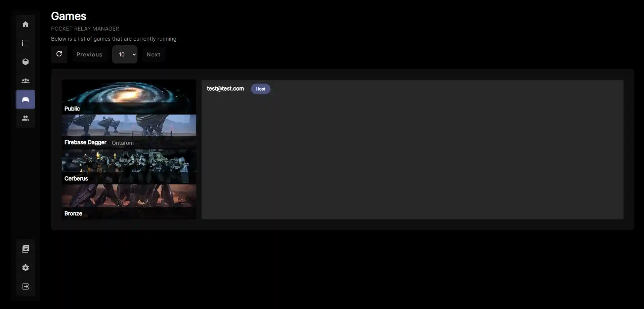This screenshot has height=309, width=644.
Task: Click the Bronze label
Action: [x=73, y=214]
